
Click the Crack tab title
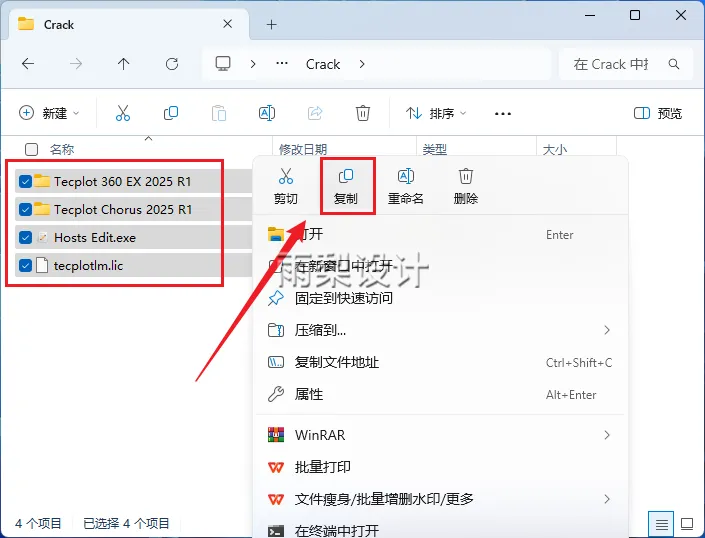59,25
